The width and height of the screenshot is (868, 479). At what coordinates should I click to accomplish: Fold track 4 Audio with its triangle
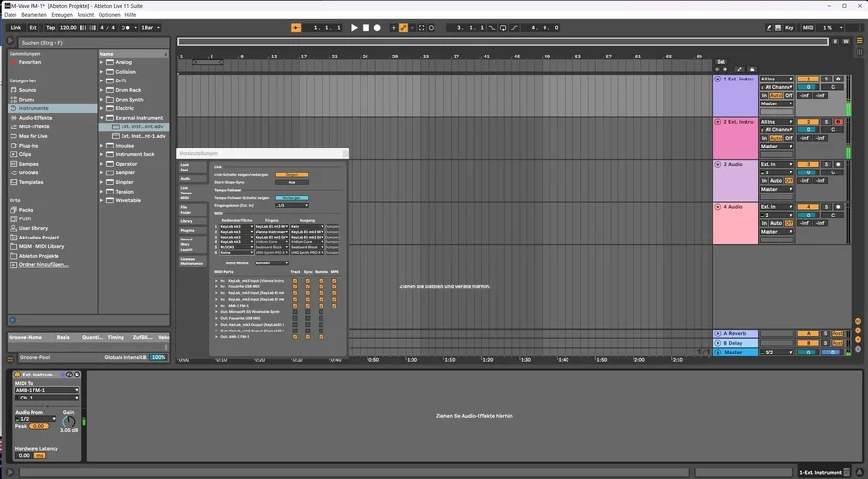(x=718, y=207)
